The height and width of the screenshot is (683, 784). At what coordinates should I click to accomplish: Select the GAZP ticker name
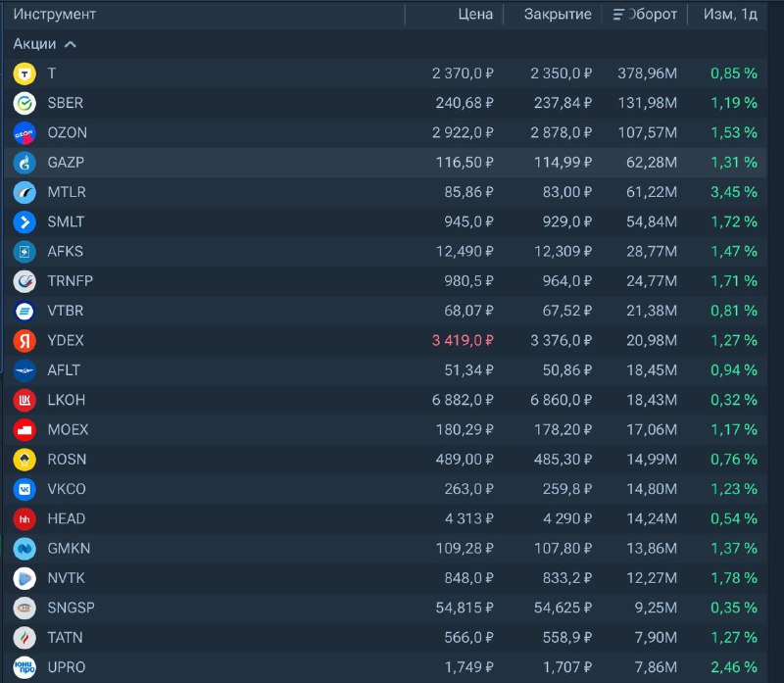tap(66, 163)
